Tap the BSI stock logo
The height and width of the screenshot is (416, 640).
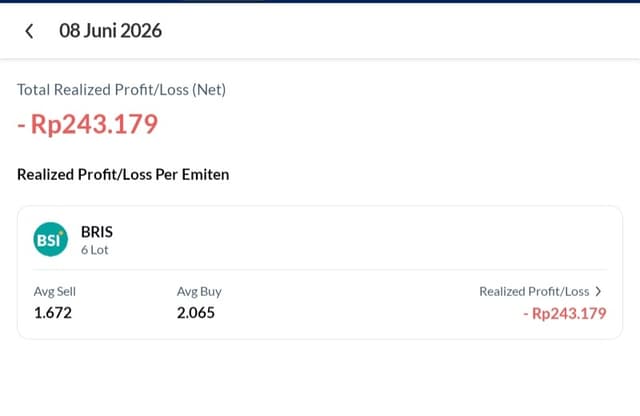tap(51, 239)
